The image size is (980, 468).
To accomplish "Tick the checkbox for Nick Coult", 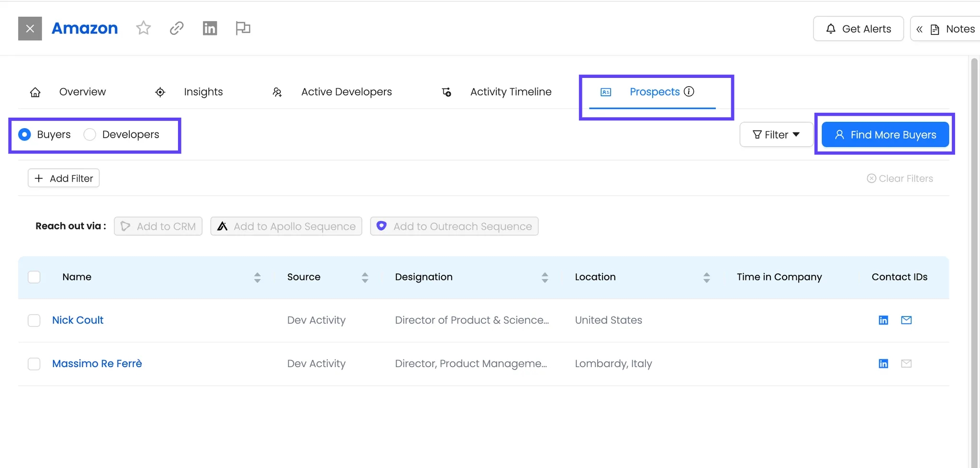I will (34, 320).
